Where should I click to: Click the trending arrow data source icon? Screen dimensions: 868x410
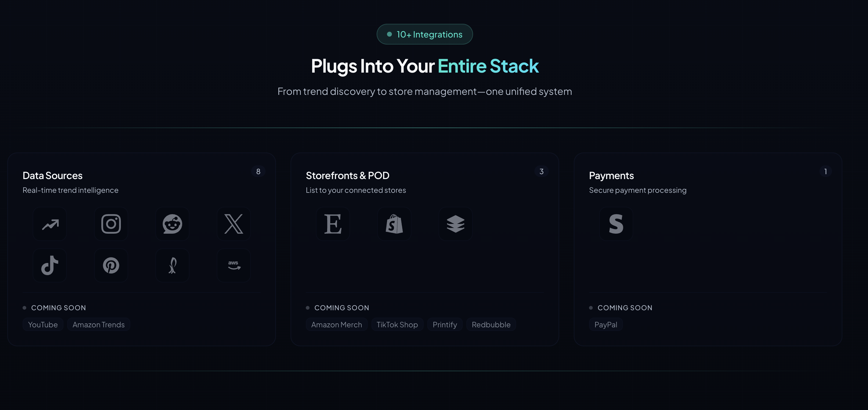50,224
